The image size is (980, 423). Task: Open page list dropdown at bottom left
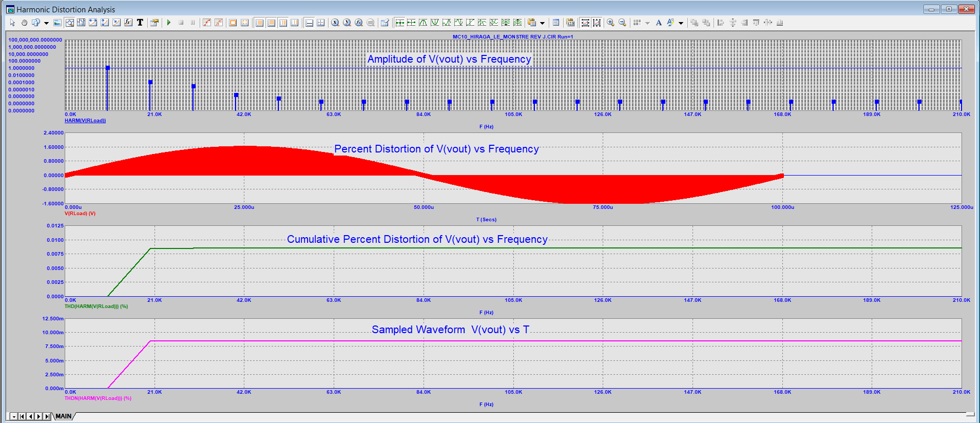pos(14,416)
